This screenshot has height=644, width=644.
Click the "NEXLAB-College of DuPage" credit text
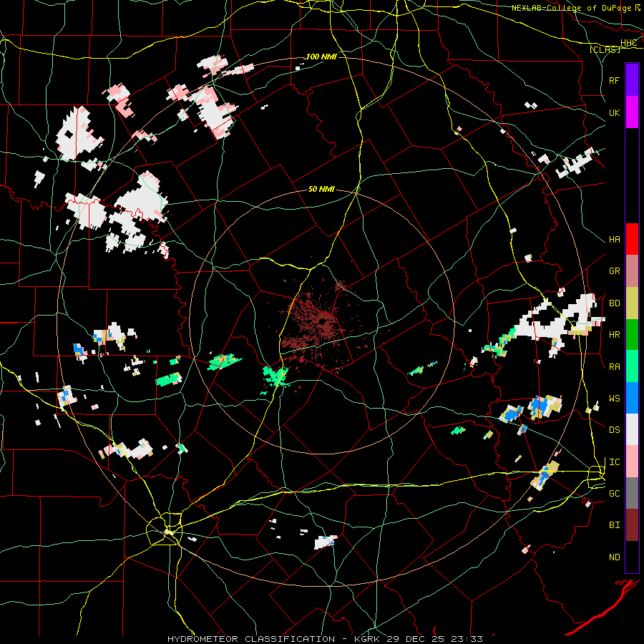tap(572, 8)
